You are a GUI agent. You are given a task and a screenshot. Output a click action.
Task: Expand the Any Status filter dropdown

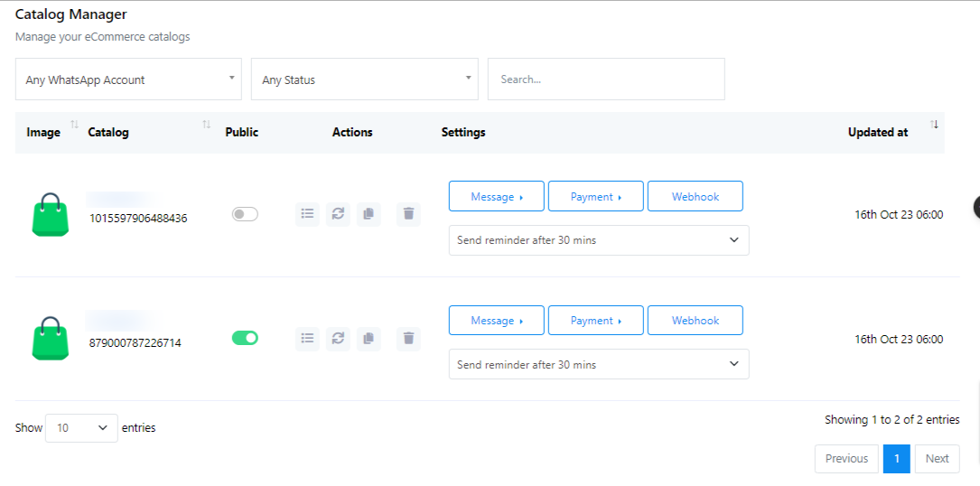(365, 79)
